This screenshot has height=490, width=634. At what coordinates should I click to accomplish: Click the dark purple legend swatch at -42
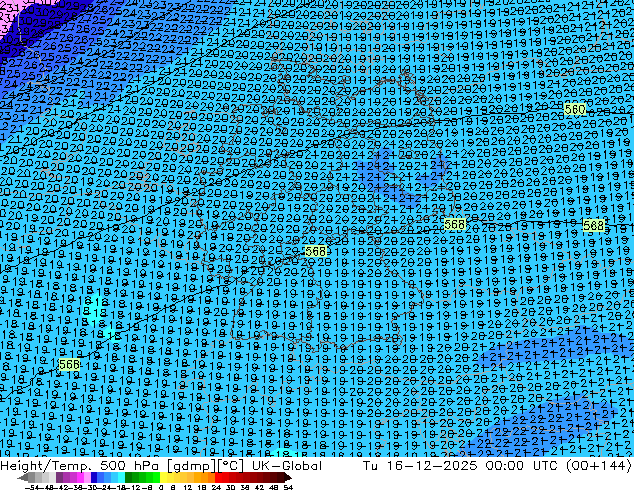click(x=59, y=477)
